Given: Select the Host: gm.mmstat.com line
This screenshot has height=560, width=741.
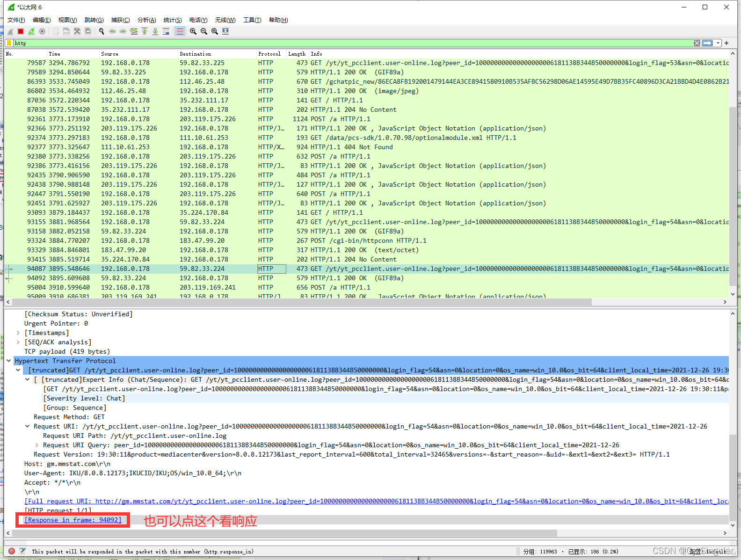Looking at the screenshot, I should point(67,464).
